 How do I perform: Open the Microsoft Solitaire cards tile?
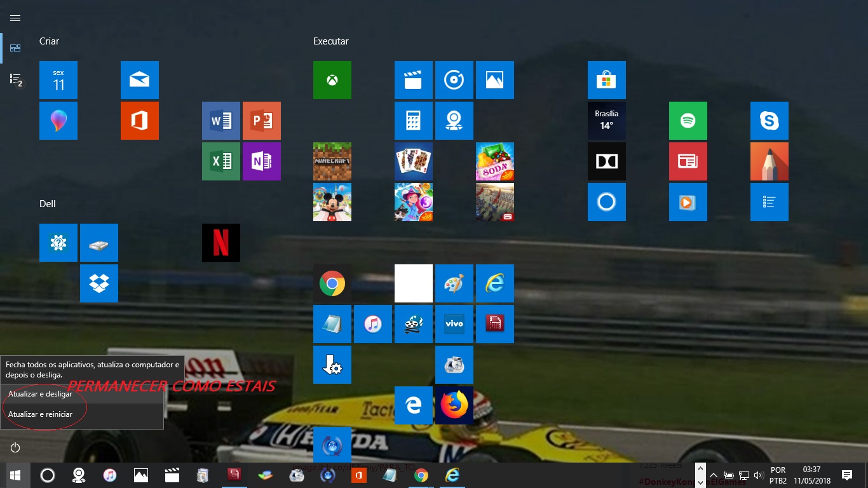point(414,161)
